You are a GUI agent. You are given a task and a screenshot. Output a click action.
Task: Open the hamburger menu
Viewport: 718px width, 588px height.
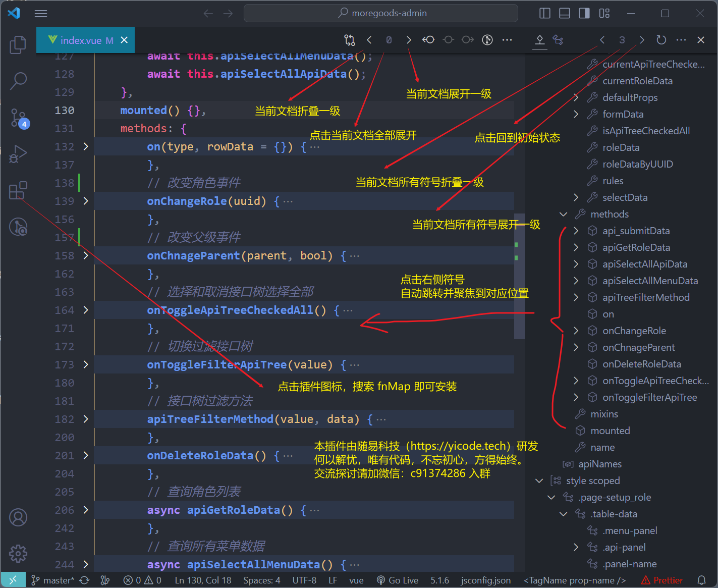40,13
